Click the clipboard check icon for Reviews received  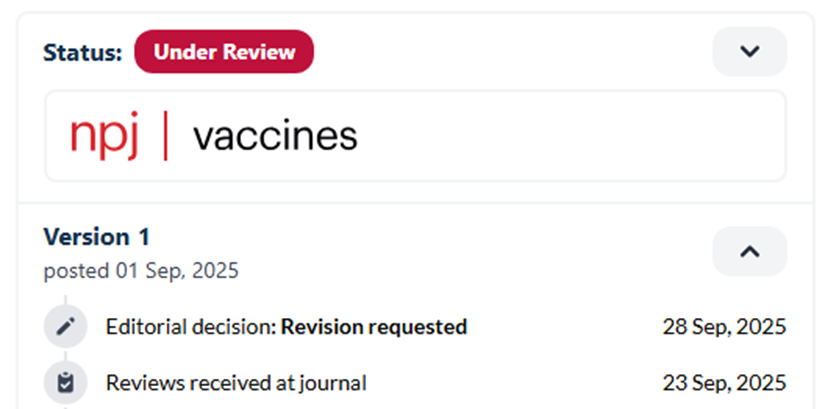pyautogui.click(x=65, y=382)
